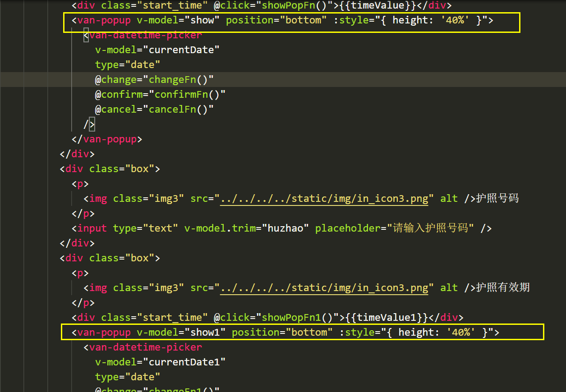
Task: Select the @change="changeFn()" handler
Action: [153, 79]
